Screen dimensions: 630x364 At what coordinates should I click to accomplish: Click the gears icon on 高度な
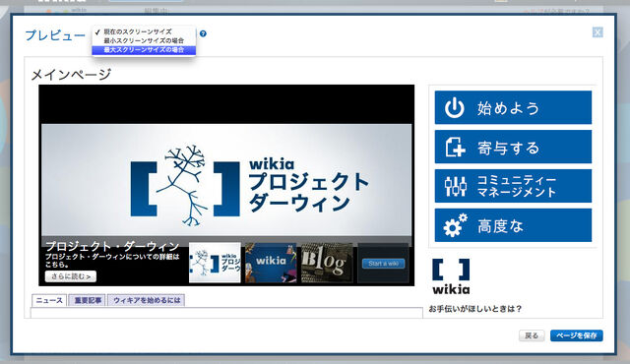click(x=455, y=225)
